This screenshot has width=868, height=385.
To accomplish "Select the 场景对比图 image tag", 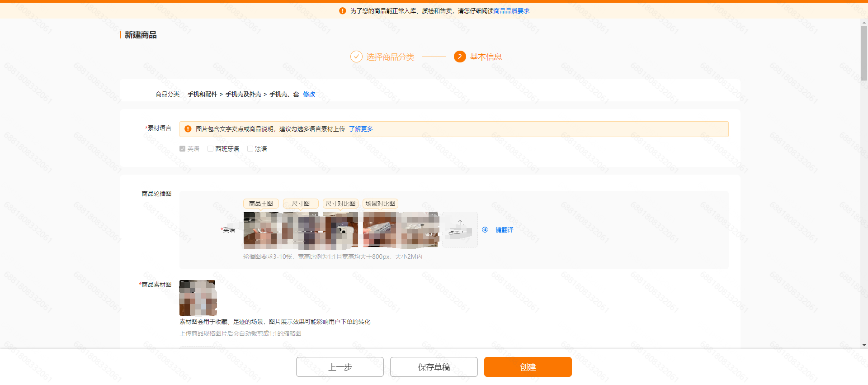I will [380, 204].
